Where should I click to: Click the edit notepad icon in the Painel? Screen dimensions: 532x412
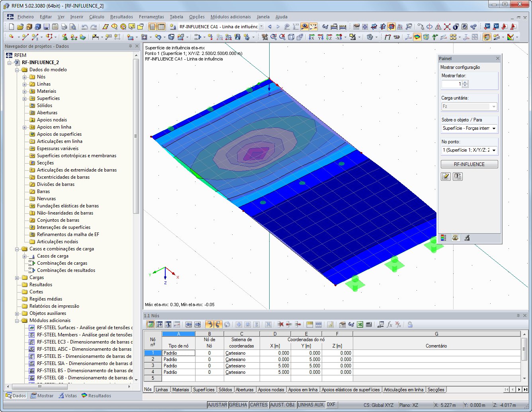446,177
